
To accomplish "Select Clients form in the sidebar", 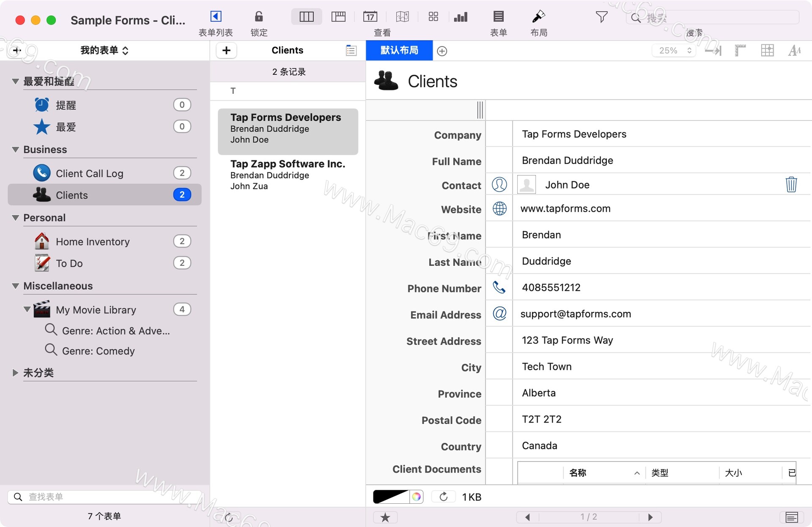I will (71, 195).
